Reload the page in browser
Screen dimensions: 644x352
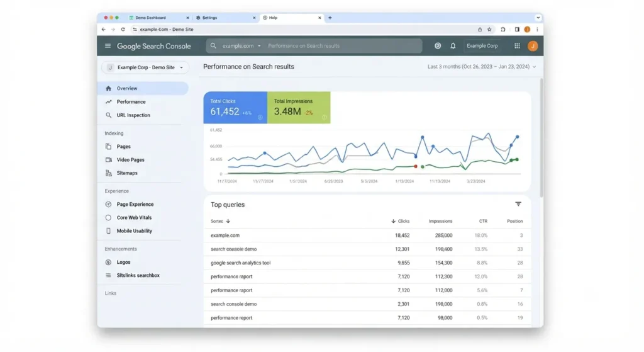point(123,30)
